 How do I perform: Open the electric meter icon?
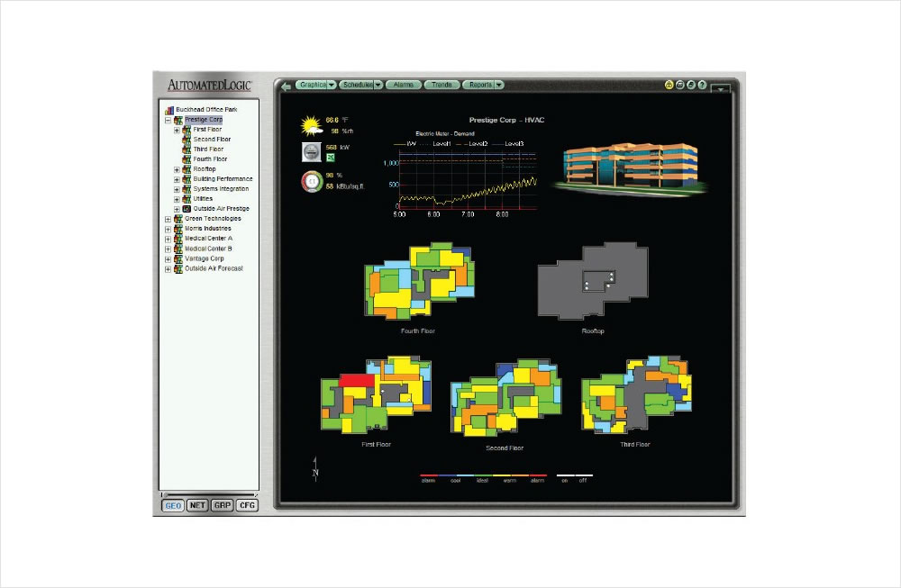click(312, 151)
